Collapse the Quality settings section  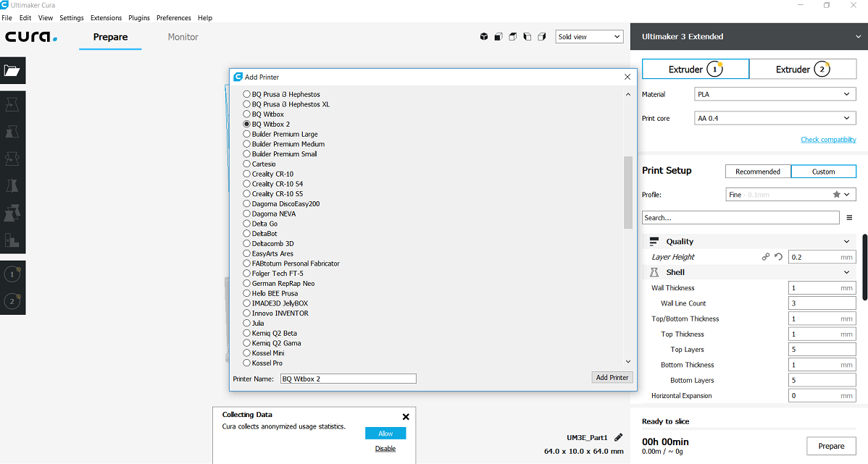846,242
